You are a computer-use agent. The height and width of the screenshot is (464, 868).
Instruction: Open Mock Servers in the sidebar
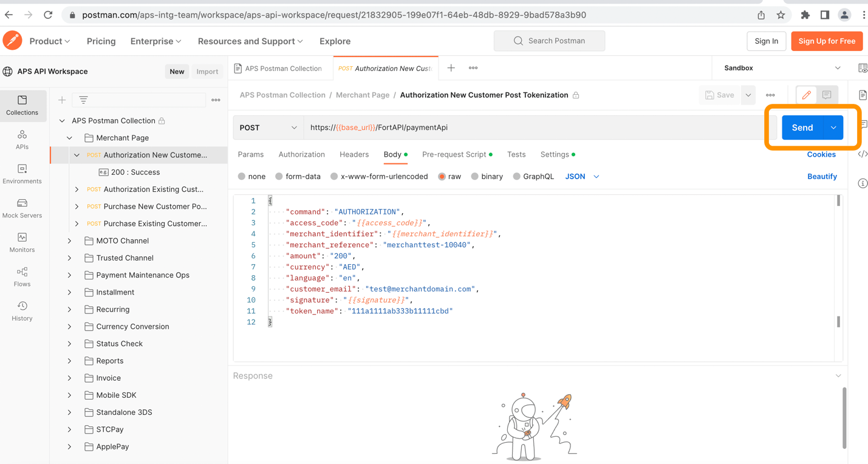(x=22, y=208)
